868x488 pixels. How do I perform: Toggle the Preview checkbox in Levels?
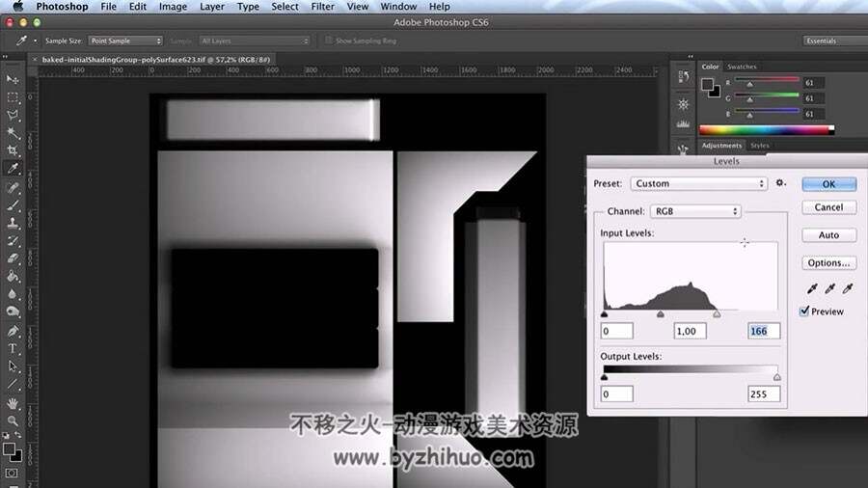804,311
